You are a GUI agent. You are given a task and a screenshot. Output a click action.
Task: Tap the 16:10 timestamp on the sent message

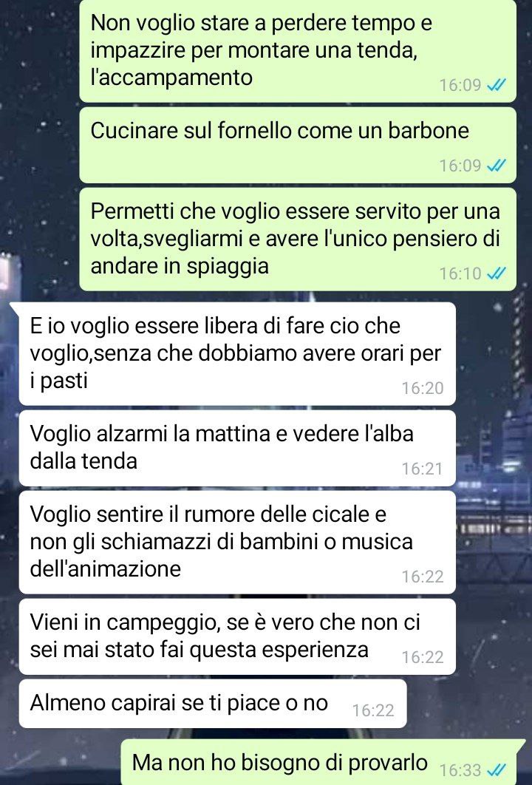tap(460, 273)
